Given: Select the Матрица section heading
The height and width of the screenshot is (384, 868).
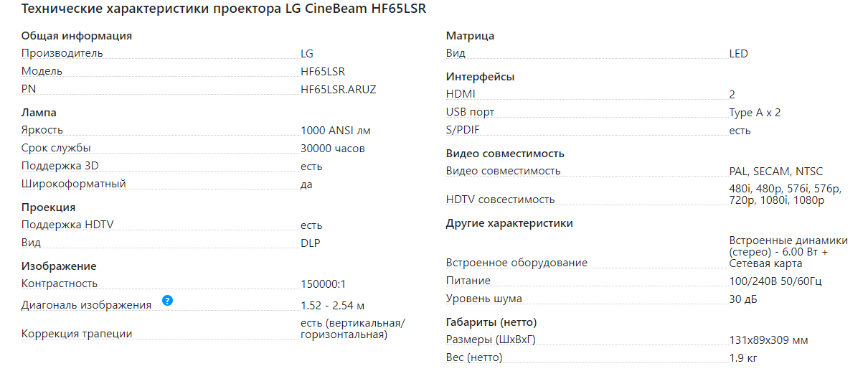Looking at the screenshot, I should 470,36.
